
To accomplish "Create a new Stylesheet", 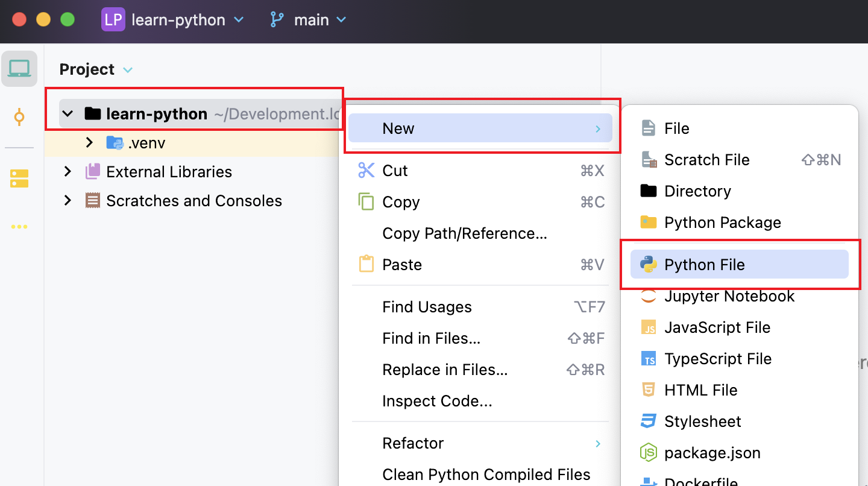I will click(740, 421).
